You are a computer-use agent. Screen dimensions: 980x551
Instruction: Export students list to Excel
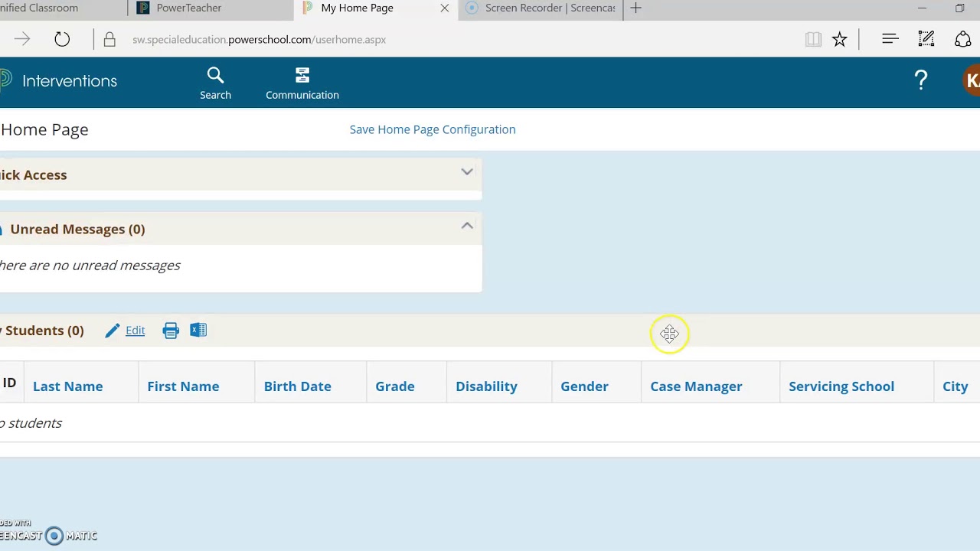coord(198,330)
